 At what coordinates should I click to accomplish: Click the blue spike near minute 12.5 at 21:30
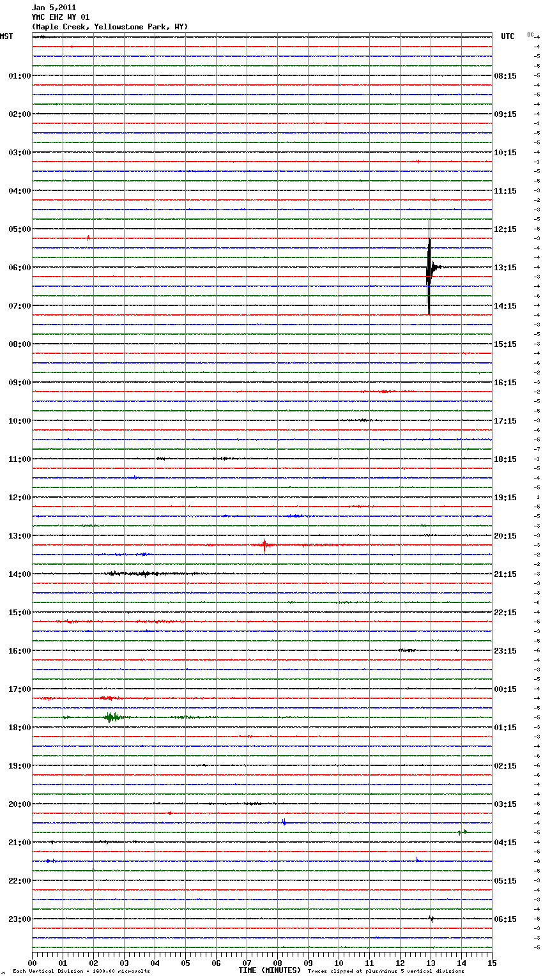pyautogui.click(x=417, y=860)
